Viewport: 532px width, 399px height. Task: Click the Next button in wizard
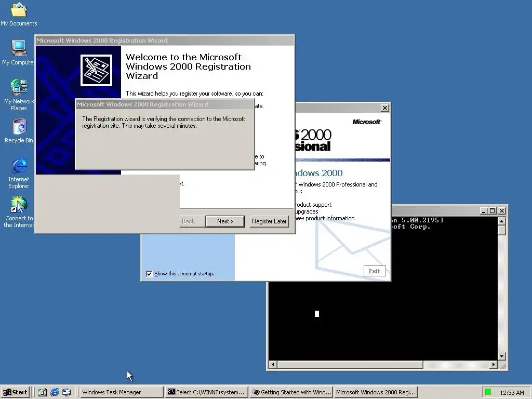[x=225, y=221]
